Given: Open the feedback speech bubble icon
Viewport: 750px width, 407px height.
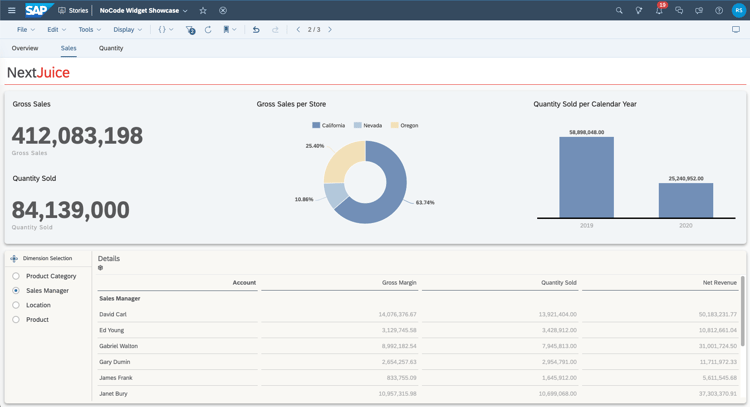Looking at the screenshot, I should 699,10.
